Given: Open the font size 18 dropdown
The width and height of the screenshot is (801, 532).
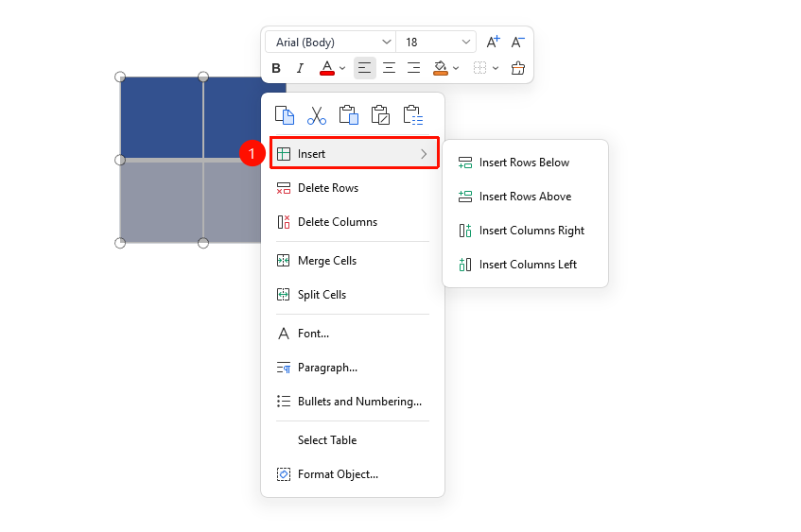Looking at the screenshot, I should pos(436,42).
